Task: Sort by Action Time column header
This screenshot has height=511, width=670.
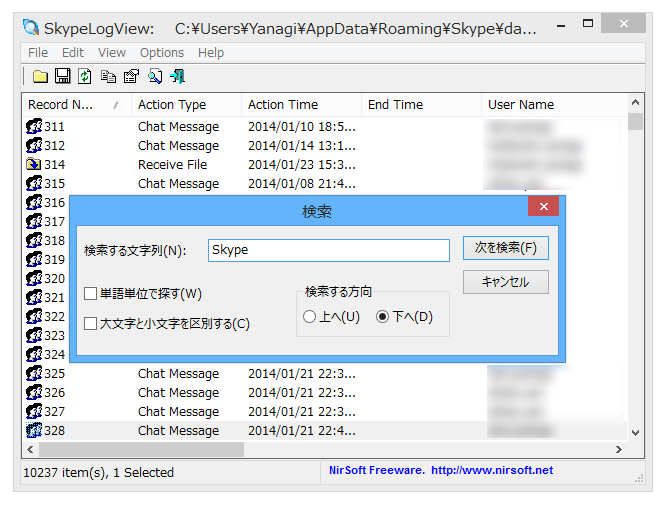Action: pyautogui.click(x=301, y=105)
